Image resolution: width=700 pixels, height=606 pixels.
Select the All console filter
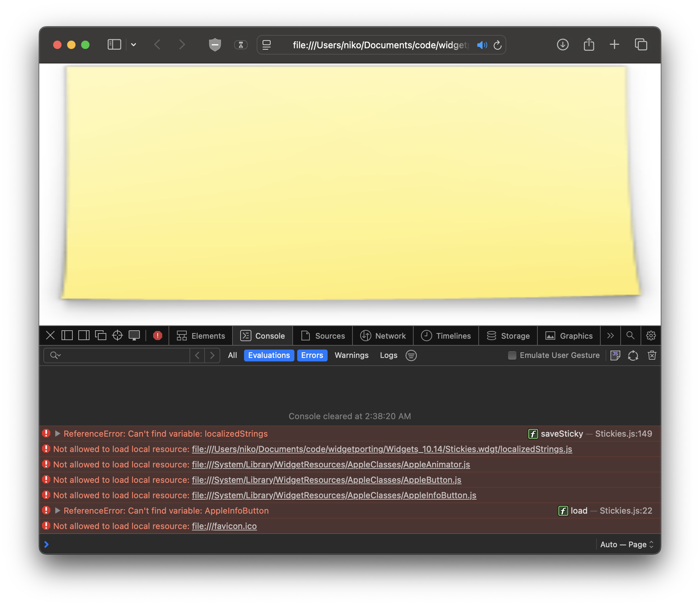232,355
